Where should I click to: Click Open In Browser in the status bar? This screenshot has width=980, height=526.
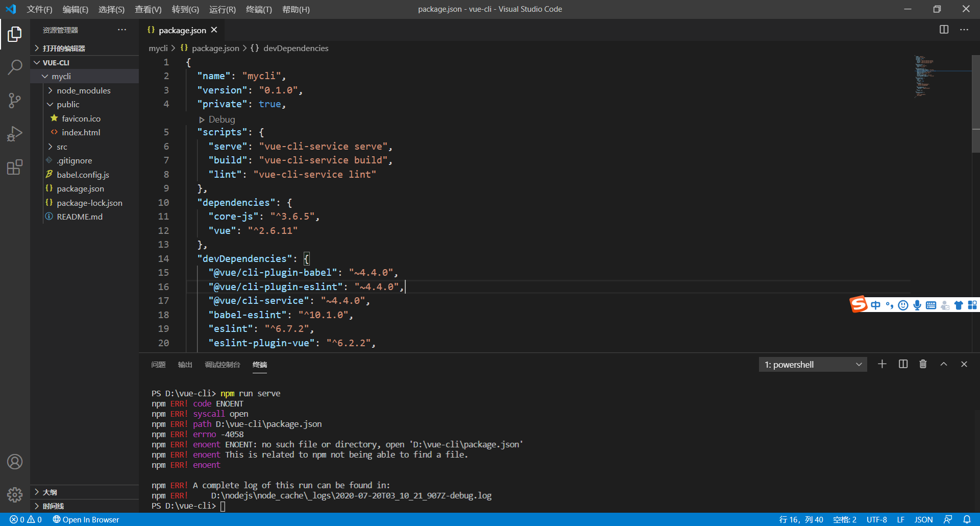click(x=86, y=519)
